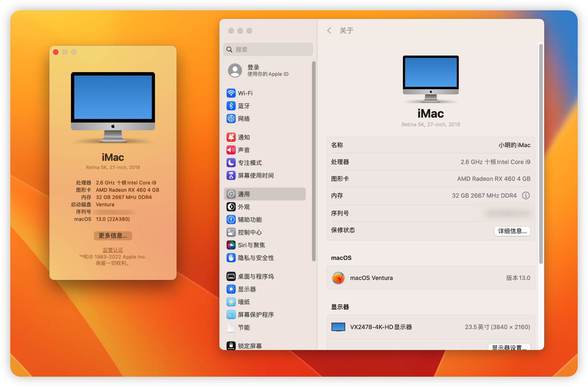Open the 屏幕使用时间 hourglass icon
588x387 pixels.
point(231,175)
